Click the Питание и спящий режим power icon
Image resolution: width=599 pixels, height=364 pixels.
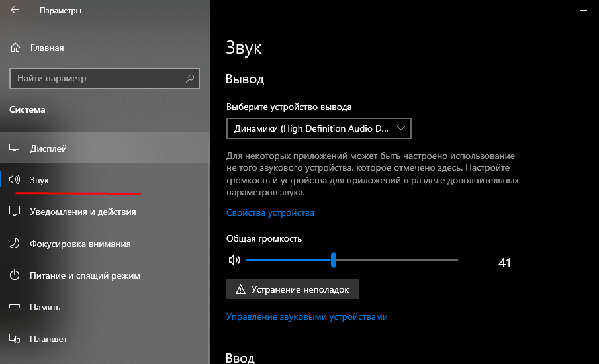[x=15, y=275]
